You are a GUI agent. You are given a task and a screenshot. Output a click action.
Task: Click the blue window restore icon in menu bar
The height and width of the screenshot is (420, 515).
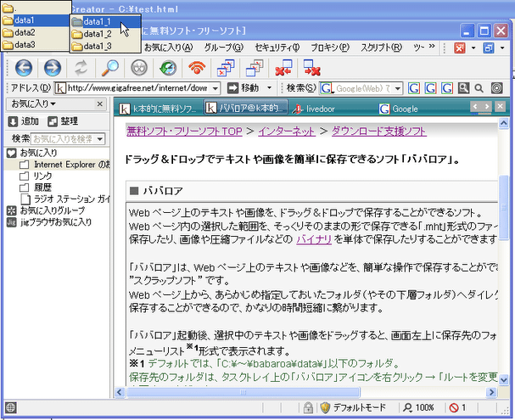pyautogui.click(x=489, y=48)
